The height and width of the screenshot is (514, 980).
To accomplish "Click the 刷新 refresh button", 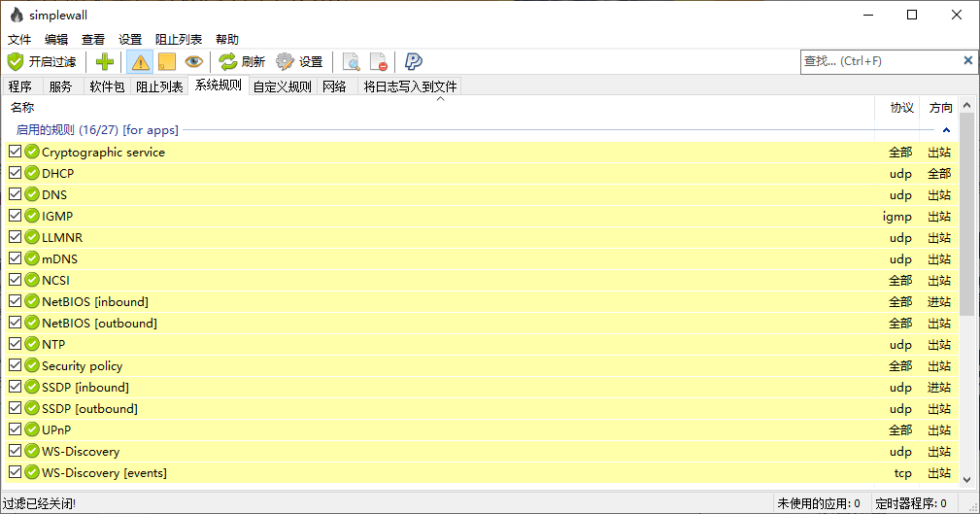I will click(x=242, y=62).
